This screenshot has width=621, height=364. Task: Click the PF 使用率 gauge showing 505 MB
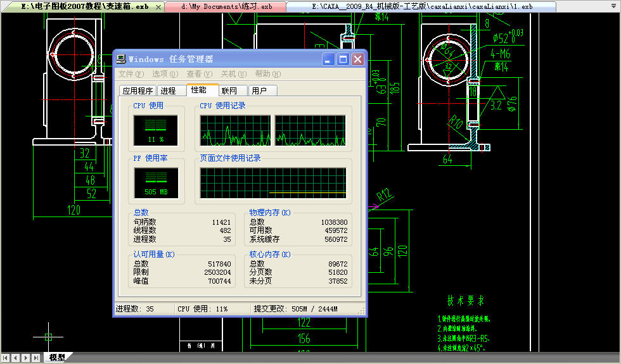point(156,183)
